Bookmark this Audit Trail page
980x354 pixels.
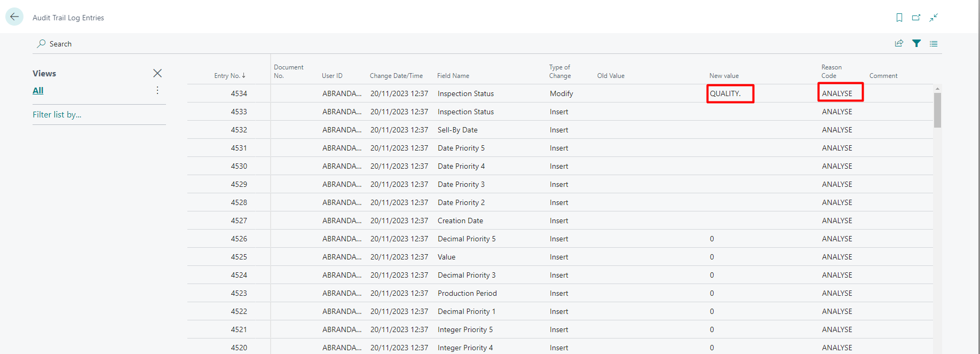(x=899, y=18)
